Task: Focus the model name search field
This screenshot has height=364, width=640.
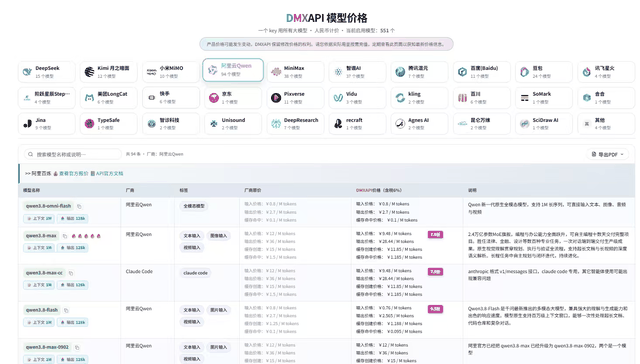Action: click(73, 154)
